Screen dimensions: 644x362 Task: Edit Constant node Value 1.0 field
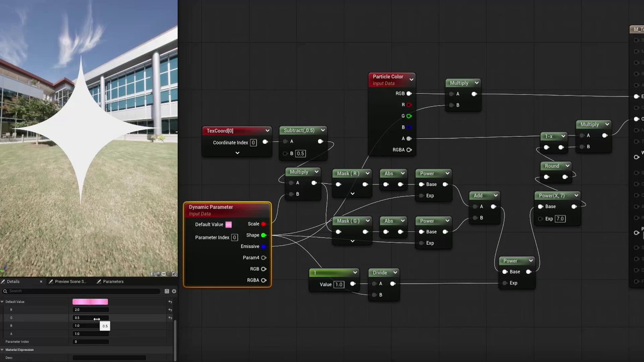339,284
